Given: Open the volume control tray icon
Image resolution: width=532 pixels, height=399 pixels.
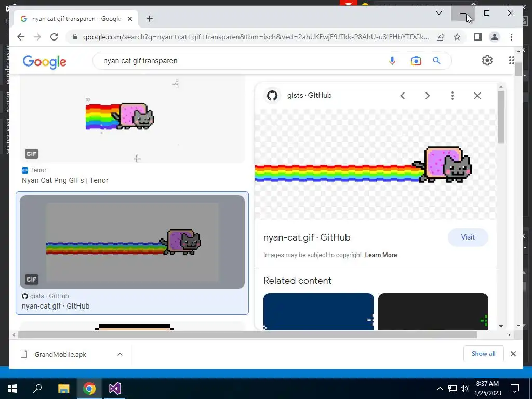Looking at the screenshot, I should tap(464, 389).
